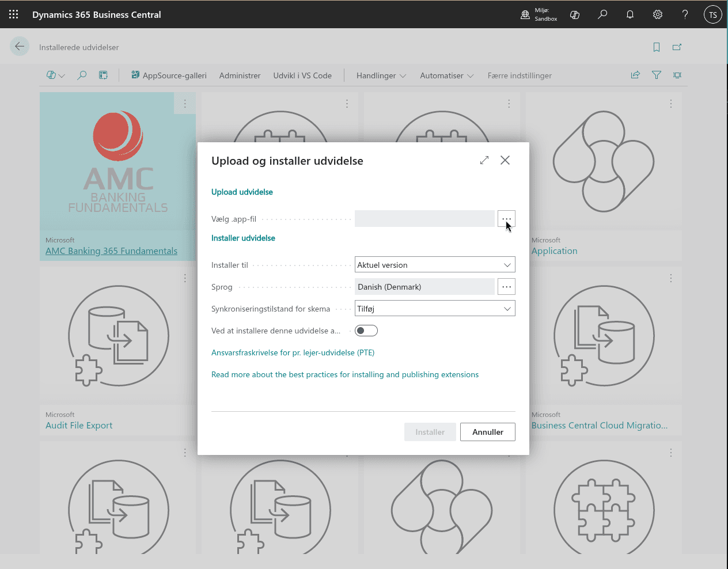Viewport: 728px width, 569px height.
Task: Open the search magnifier in top bar
Action: [x=602, y=15]
